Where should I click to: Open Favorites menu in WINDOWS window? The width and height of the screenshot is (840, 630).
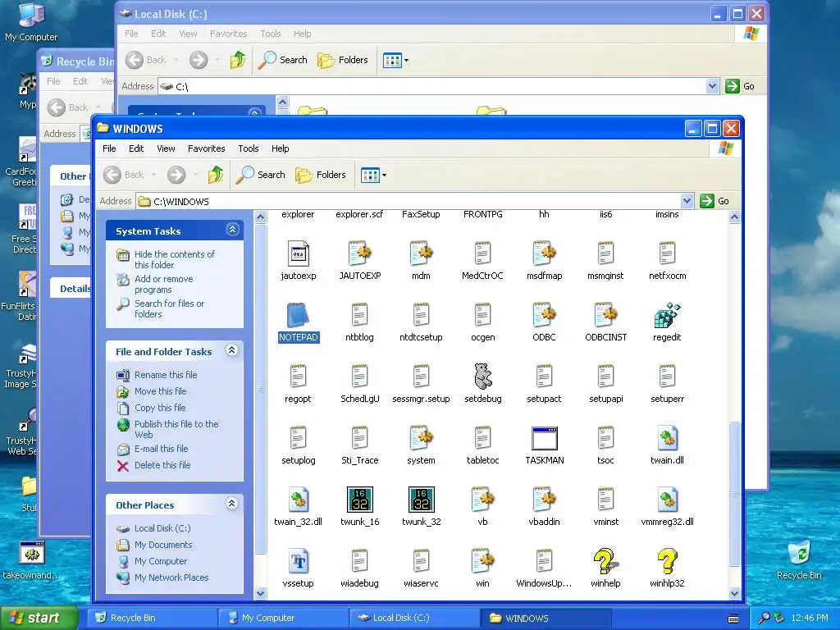(x=206, y=148)
